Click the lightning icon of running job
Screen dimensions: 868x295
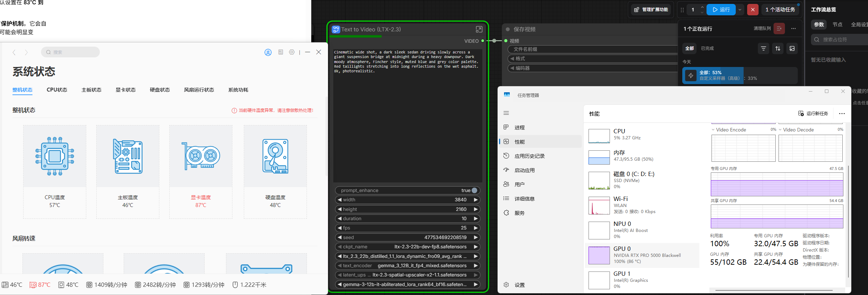[x=691, y=76]
